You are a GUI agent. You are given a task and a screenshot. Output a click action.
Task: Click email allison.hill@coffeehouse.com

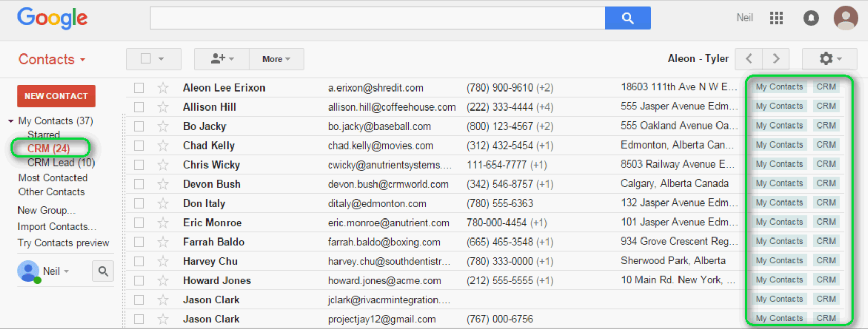(392, 107)
